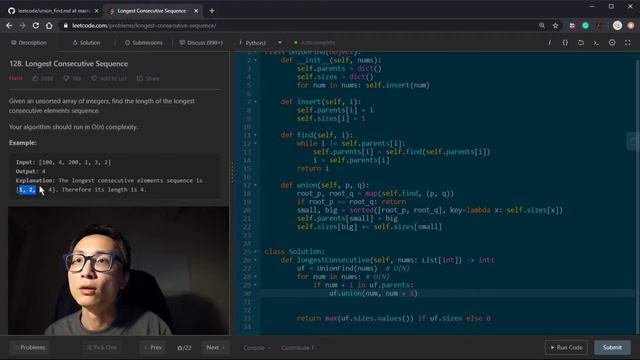Enter fullscreen mode with the expand icon
This screenshot has width=640, height=360.
click(x=627, y=42)
